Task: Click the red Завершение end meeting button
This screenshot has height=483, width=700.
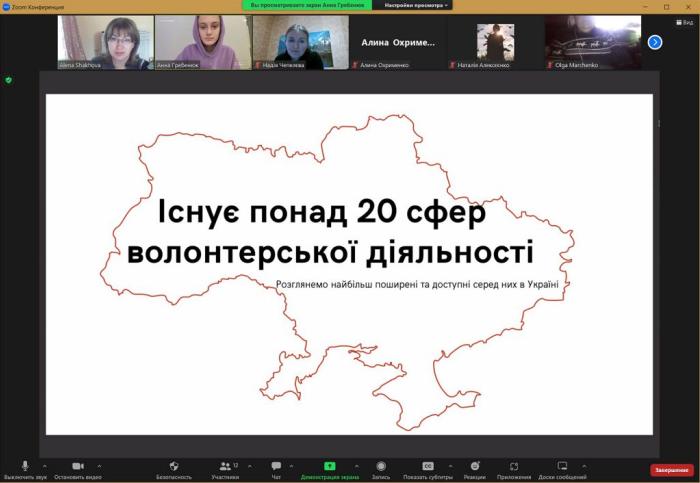Action: (x=671, y=470)
